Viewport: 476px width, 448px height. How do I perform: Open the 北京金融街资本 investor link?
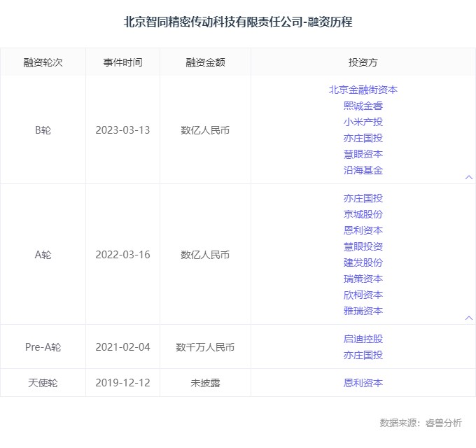pos(363,90)
